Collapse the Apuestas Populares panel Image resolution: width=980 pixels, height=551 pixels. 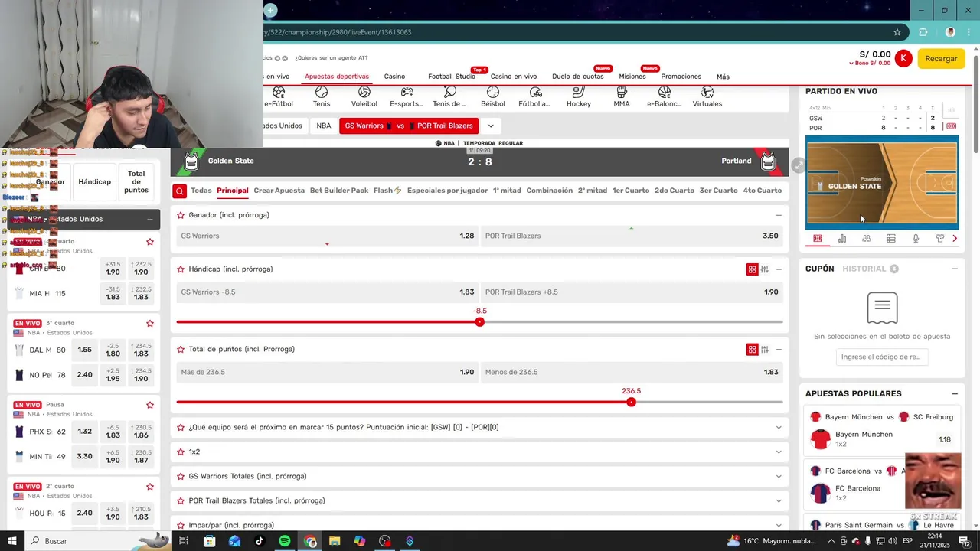pos(955,393)
